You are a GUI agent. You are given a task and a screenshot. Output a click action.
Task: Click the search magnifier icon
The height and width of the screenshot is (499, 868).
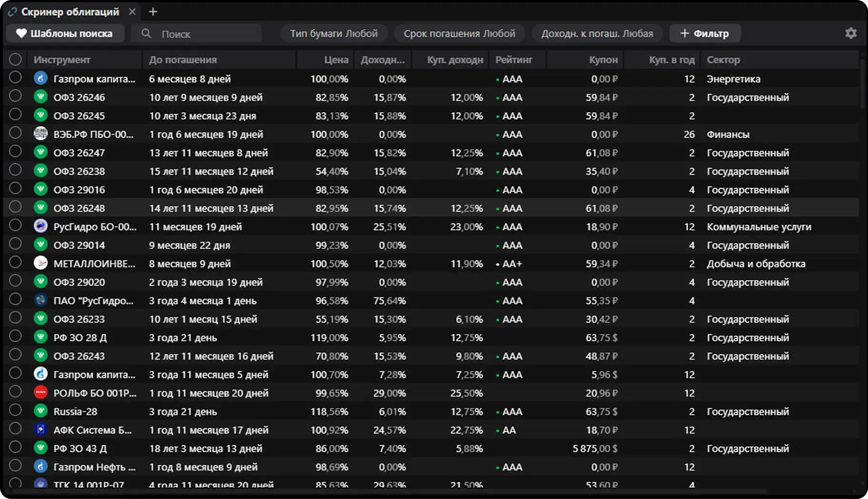coord(147,33)
